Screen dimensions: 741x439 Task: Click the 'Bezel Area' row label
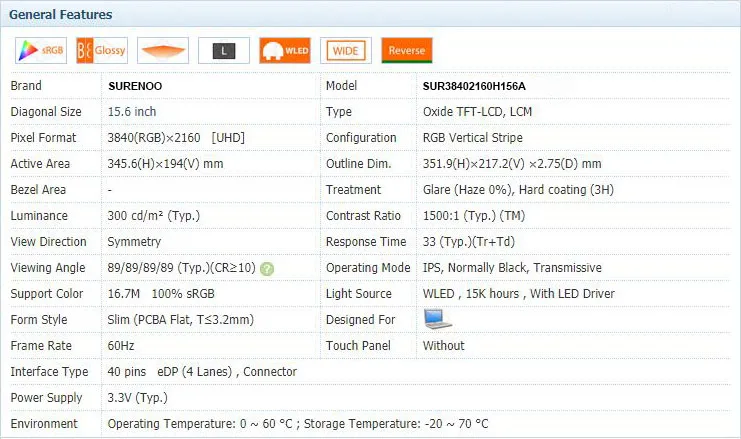[38, 189]
